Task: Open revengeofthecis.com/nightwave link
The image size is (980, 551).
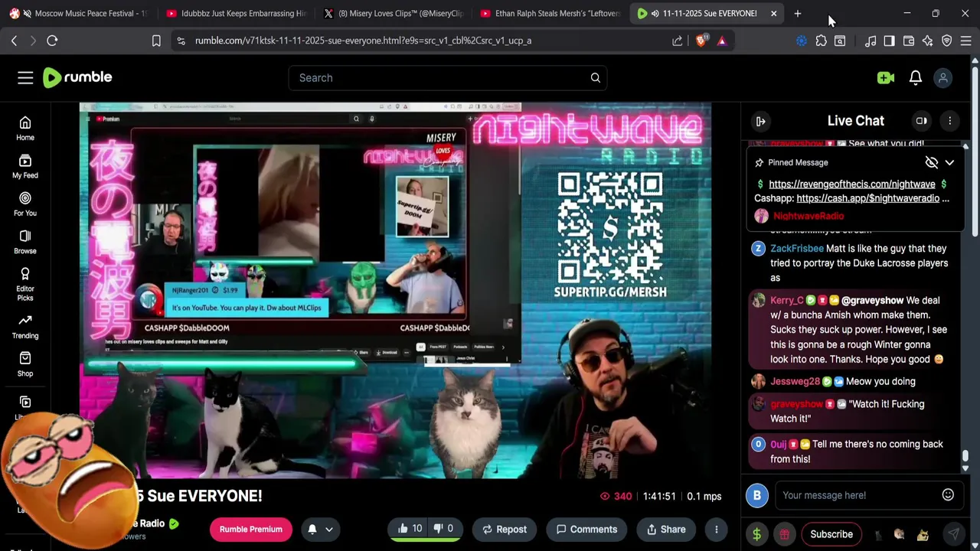Action: 851,184
